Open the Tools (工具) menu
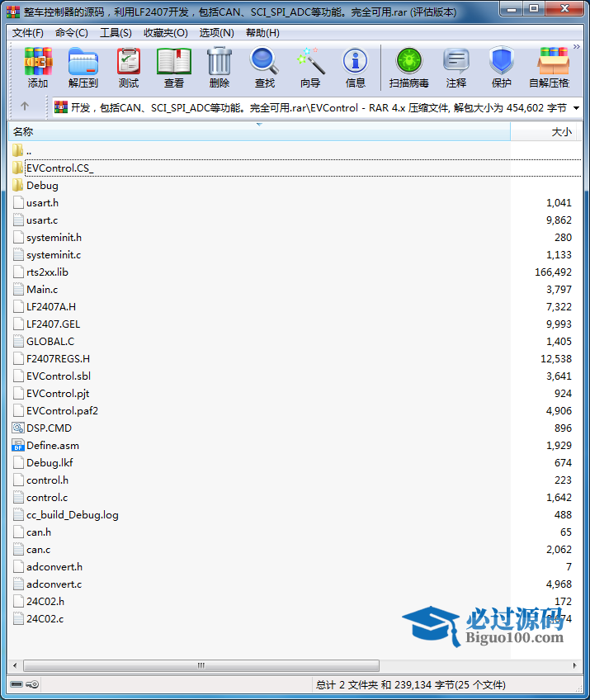This screenshot has height=700, width=590. coord(116,33)
